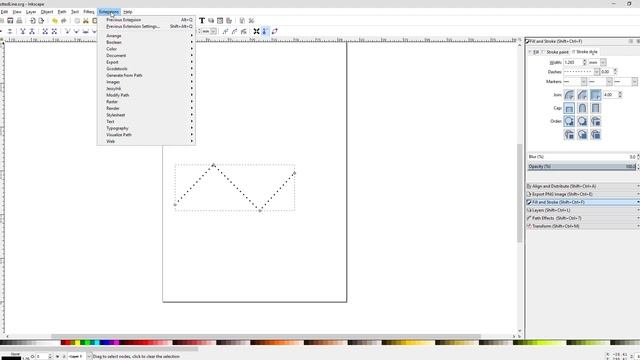640x360 pixels.
Task: Click the highlighted show Bezier handles icon
Action: (265, 31)
